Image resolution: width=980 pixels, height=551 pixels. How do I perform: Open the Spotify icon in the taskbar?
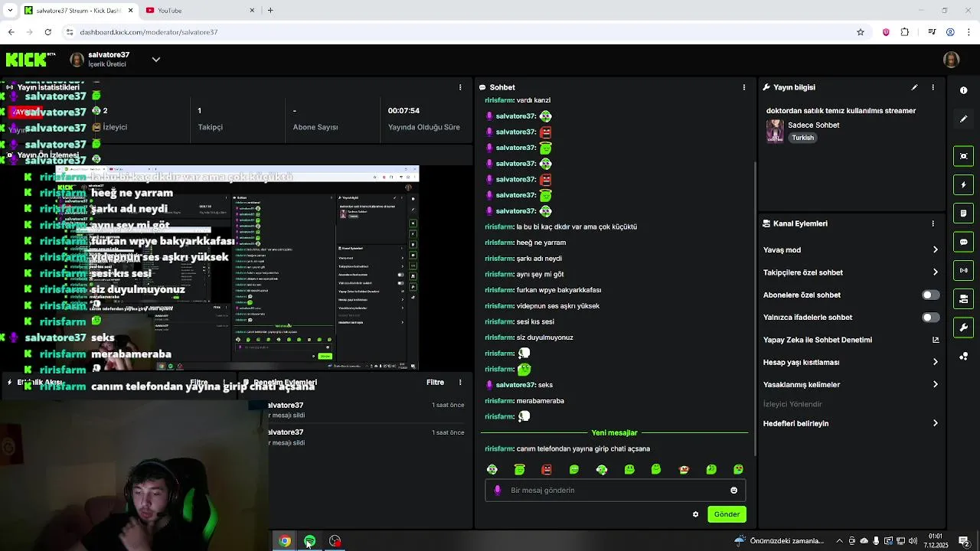(x=310, y=541)
